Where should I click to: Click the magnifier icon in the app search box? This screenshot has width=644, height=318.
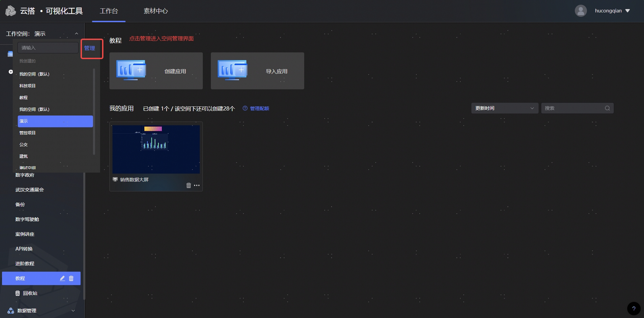(x=607, y=108)
